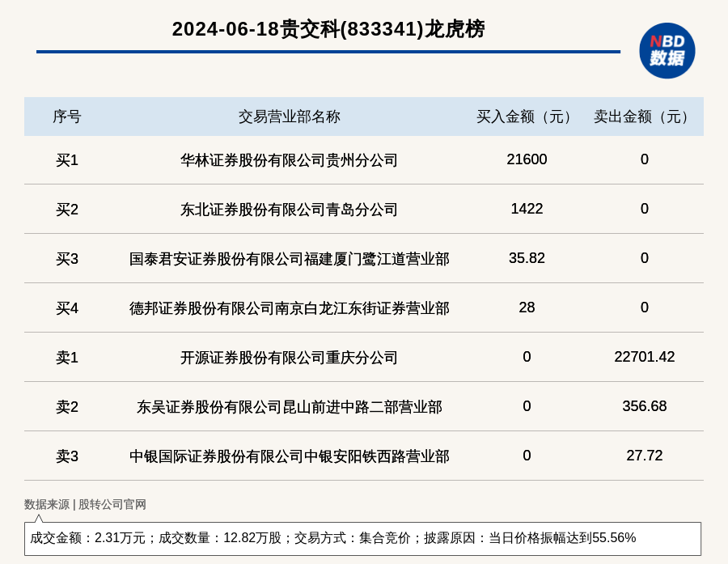Click the sell amount 22701.42
Image resolution: width=728 pixels, height=564 pixels.
[x=645, y=357]
